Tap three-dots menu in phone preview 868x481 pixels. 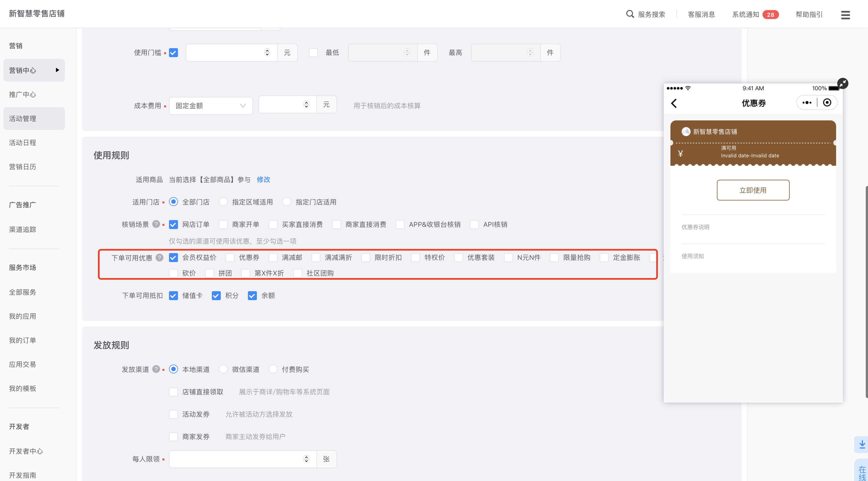coord(807,103)
